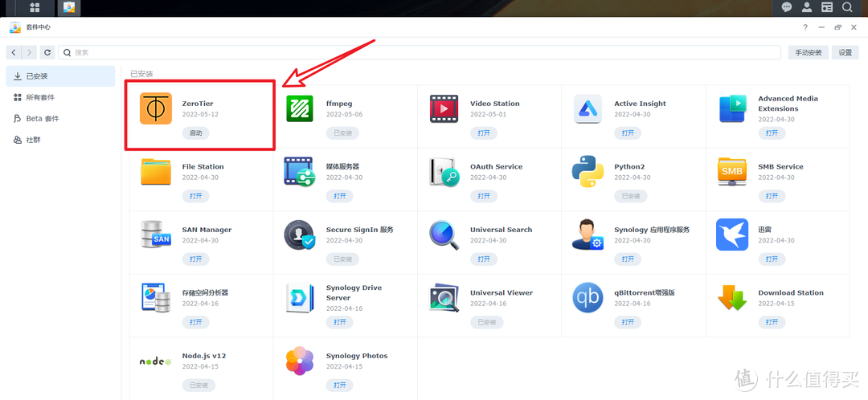This screenshot has width=868, height=400.
Task: Click the Python2 package name
Action: 629,166
